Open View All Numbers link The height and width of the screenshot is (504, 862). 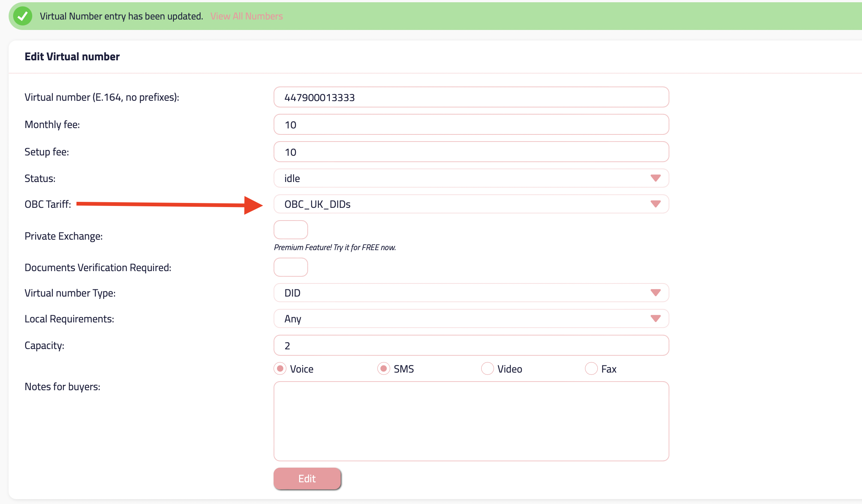246,16
